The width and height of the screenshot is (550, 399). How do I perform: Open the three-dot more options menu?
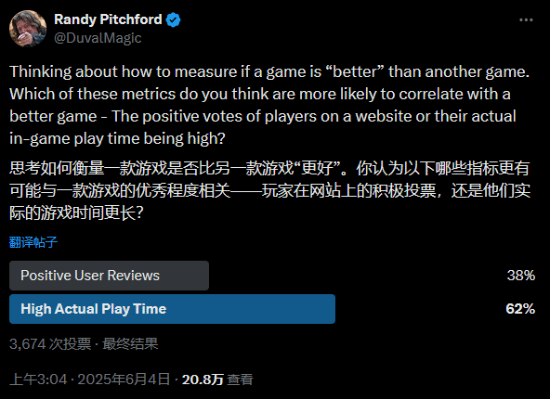526,20
